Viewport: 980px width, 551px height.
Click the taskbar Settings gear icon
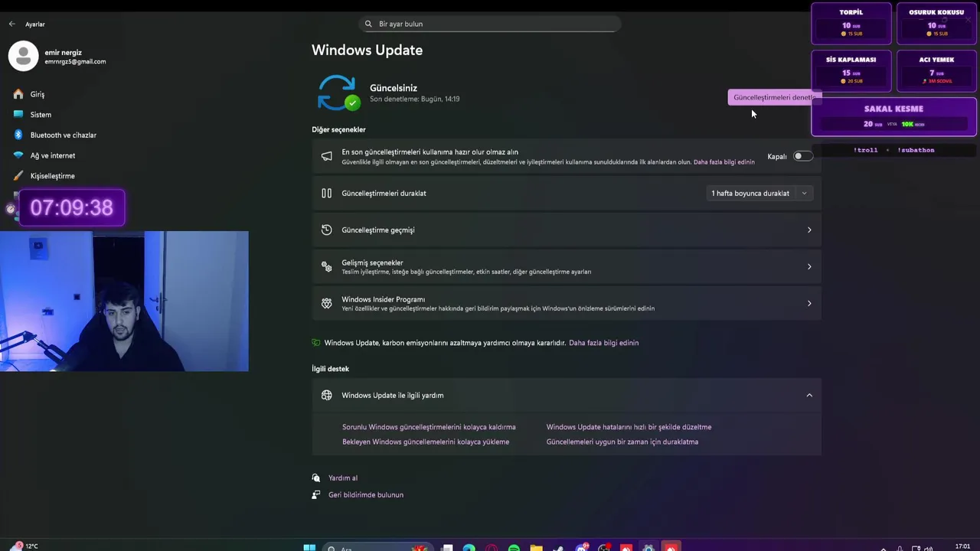click(648, 547)
